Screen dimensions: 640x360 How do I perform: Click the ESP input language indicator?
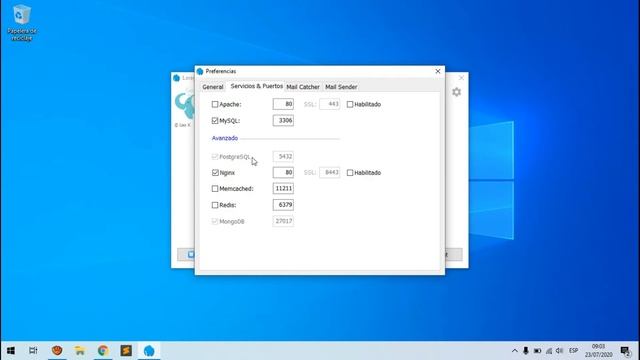573,351
